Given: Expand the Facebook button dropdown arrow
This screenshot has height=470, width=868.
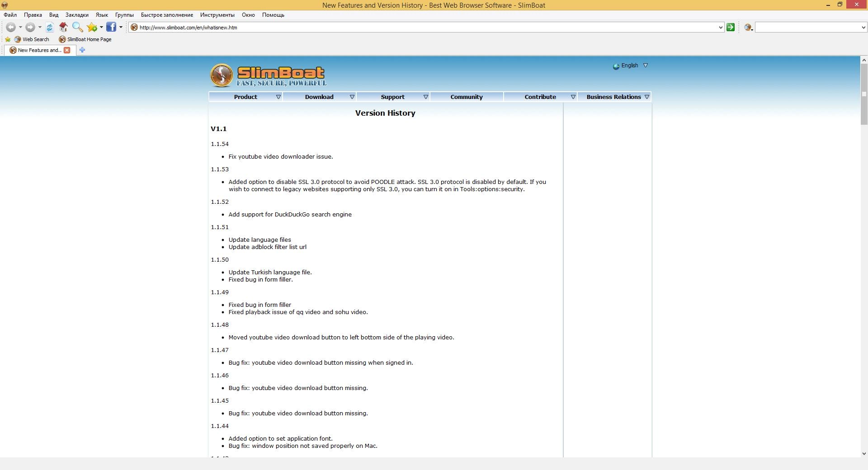Looking at the screenshot, I should coord(121,27).
